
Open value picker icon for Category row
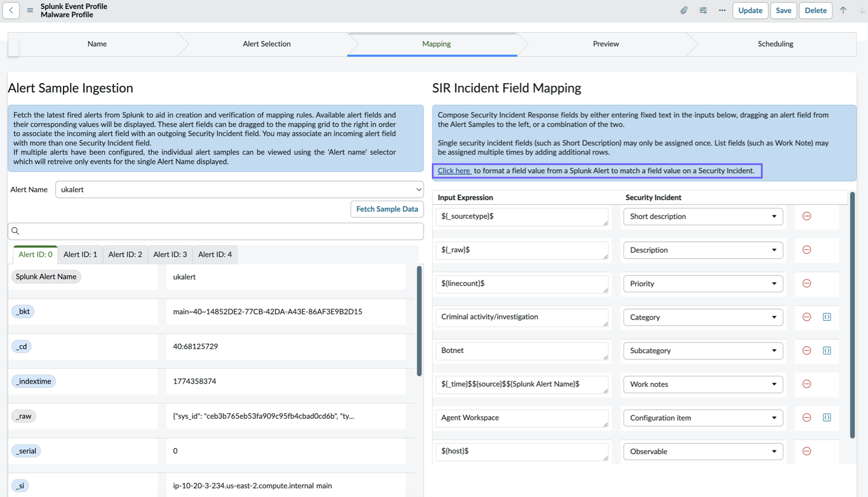tap(827, 317)
